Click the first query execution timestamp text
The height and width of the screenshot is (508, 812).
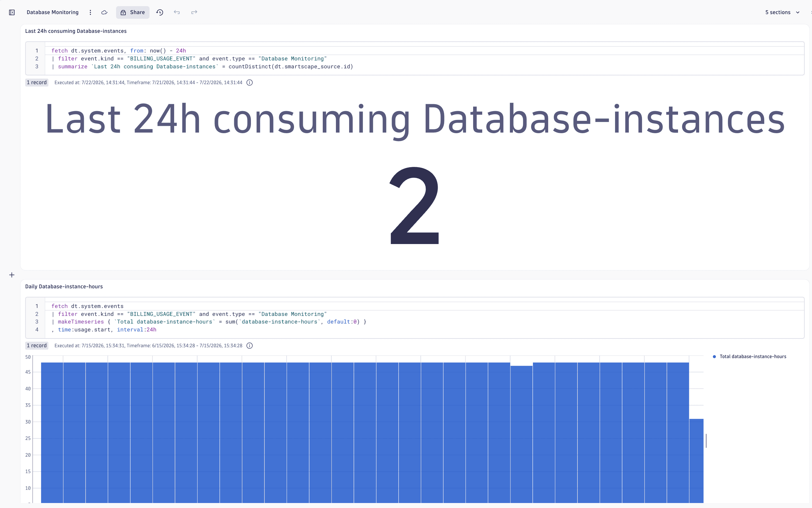pyautogui.click(x=148, y=83)
